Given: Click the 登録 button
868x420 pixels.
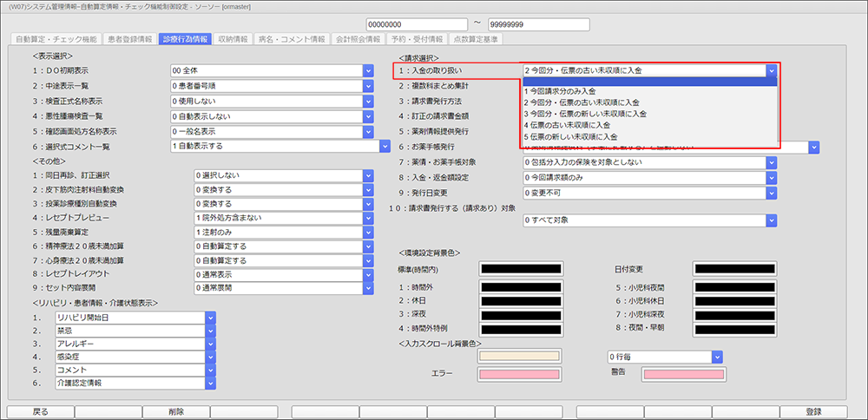Looking at the screenshot, I should click(x=813, y=412).
